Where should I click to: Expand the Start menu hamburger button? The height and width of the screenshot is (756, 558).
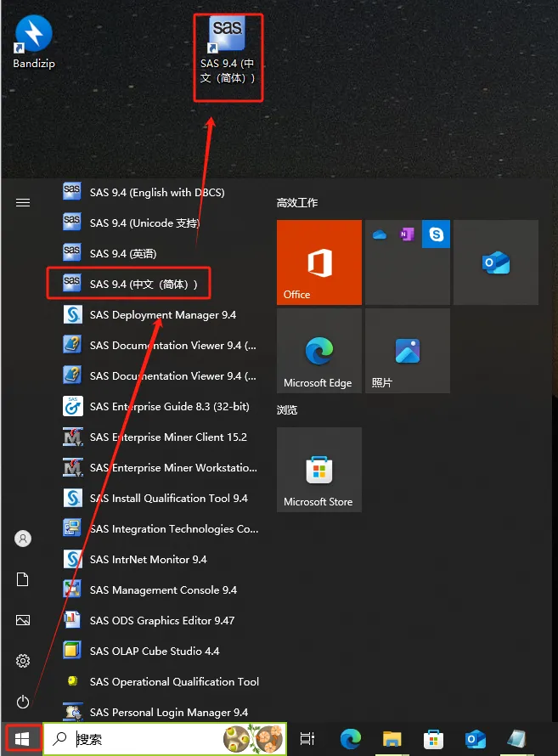23,202
